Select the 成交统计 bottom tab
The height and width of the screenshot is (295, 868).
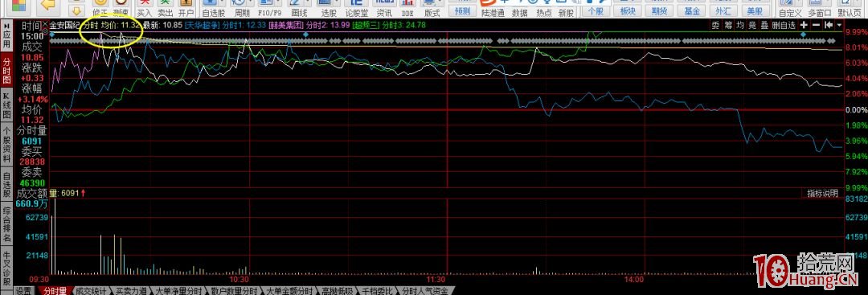[x=91, y=291]
